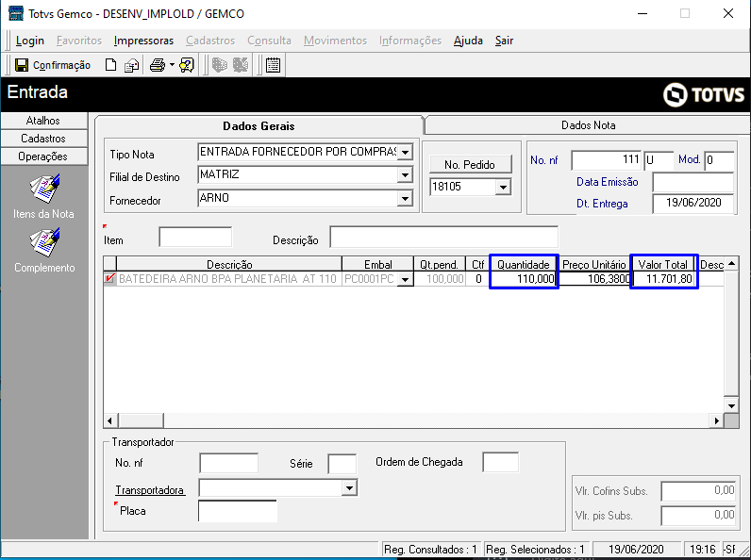
Task: Expand the Fornecedor dropdown
Action: [405, 198]
